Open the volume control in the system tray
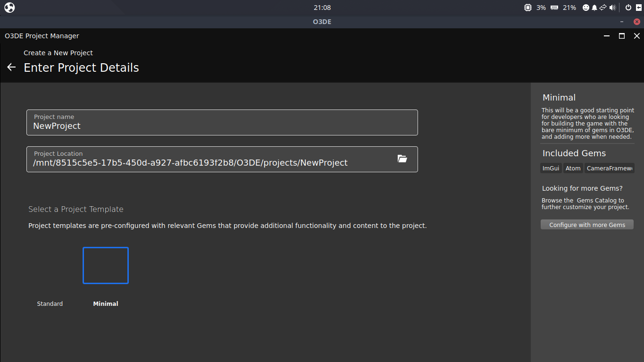Viewport: 644px width, 362px height. [x=613, y=8]
